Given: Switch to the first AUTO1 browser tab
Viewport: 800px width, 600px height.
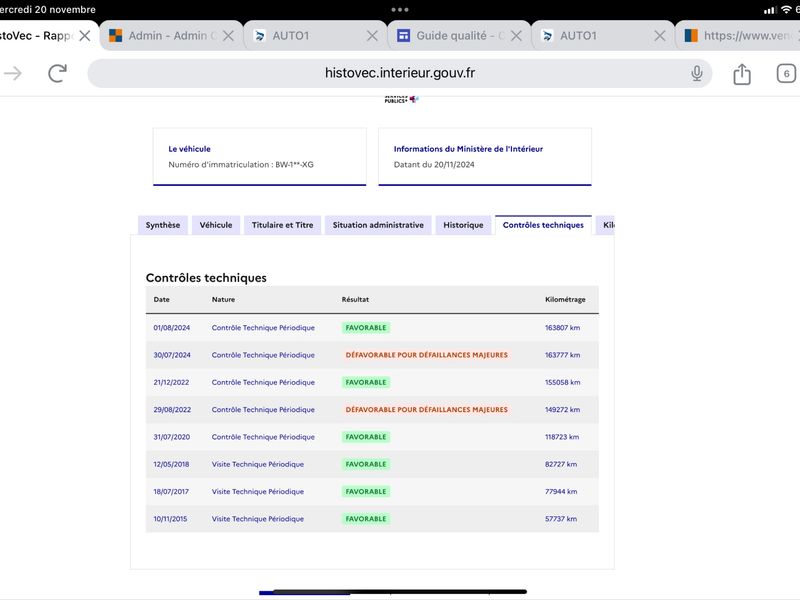Looking at the screenshot, I should [x=315, y=36].
